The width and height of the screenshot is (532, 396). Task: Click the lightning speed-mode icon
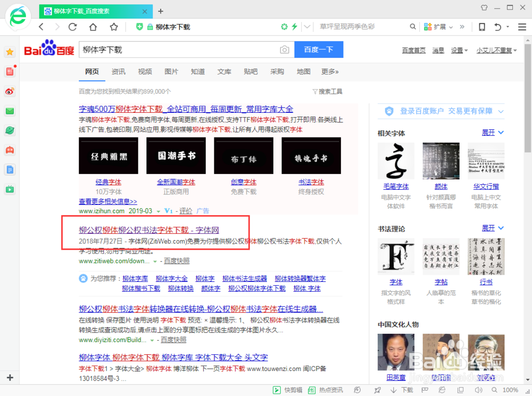(x=294, y=27)
